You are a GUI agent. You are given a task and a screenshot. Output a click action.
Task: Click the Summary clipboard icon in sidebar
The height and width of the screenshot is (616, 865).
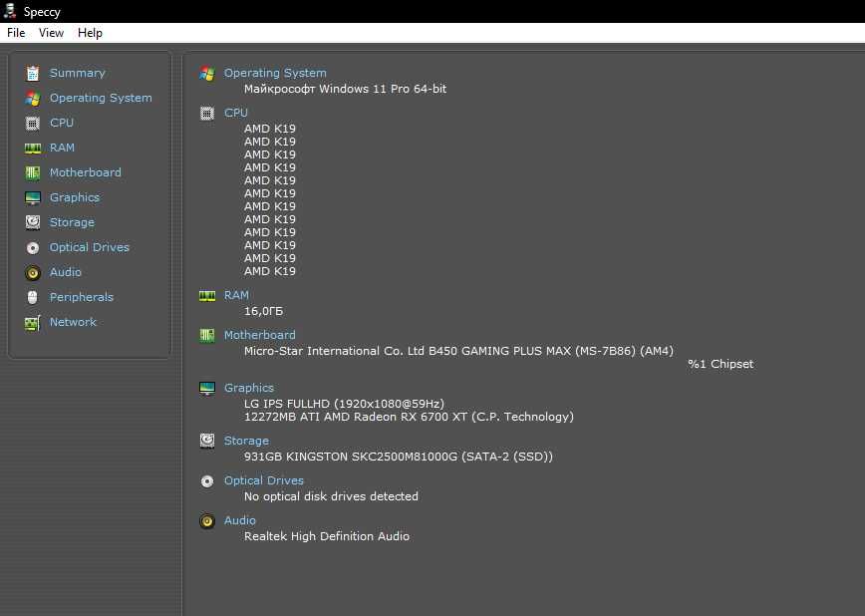[x=33, y=74]
